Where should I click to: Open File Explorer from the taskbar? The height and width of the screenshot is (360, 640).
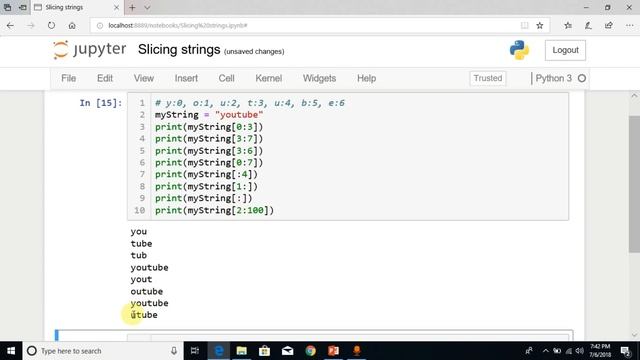(242, 351)
